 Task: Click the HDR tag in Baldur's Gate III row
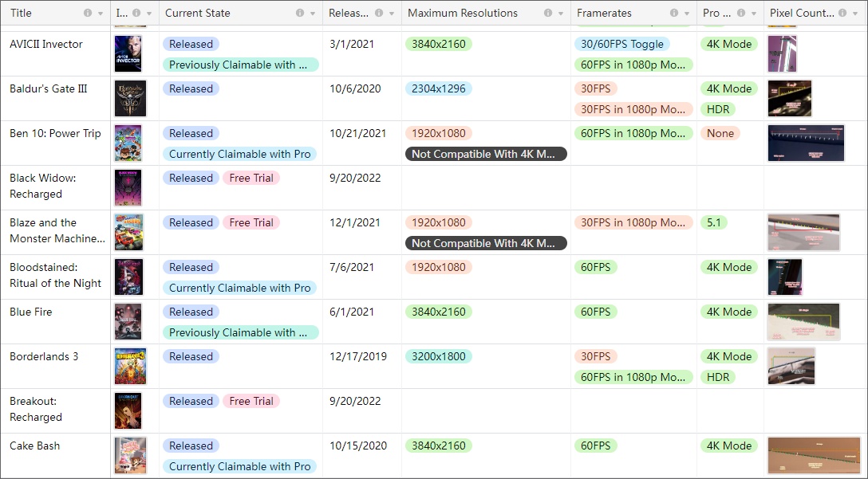[718, 109]
